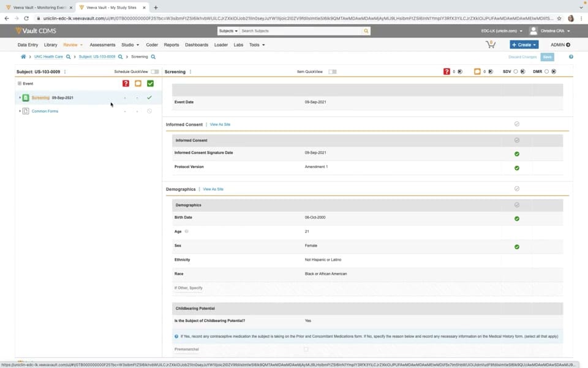
Task: Open the Subject US-103-0009 actions menu
Action: coord(65,72)
